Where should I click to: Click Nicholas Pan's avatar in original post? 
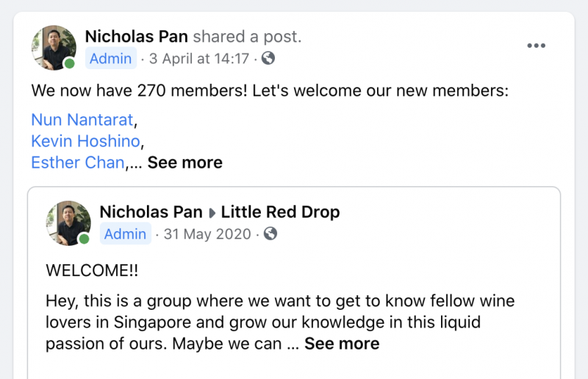tap(68, 223)
